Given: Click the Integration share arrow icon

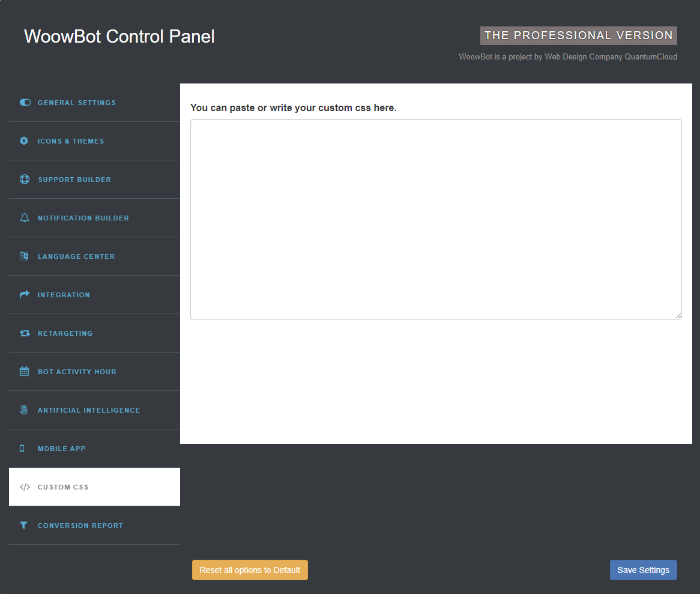Looking at the screenshot, I should (25, 294).
